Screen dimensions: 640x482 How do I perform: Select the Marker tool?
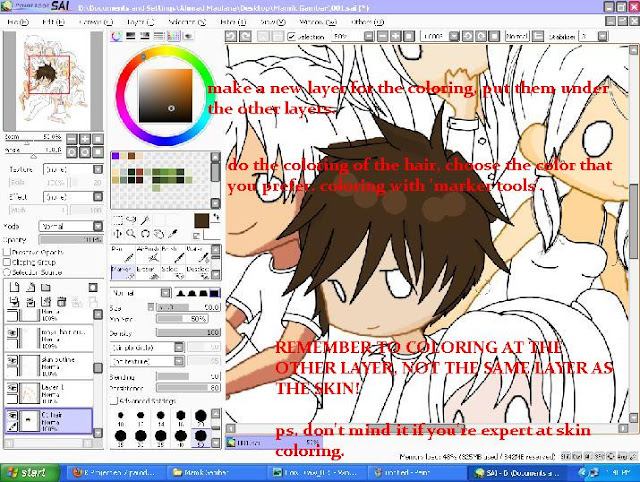pyautogui.click(x=123, y=272)
